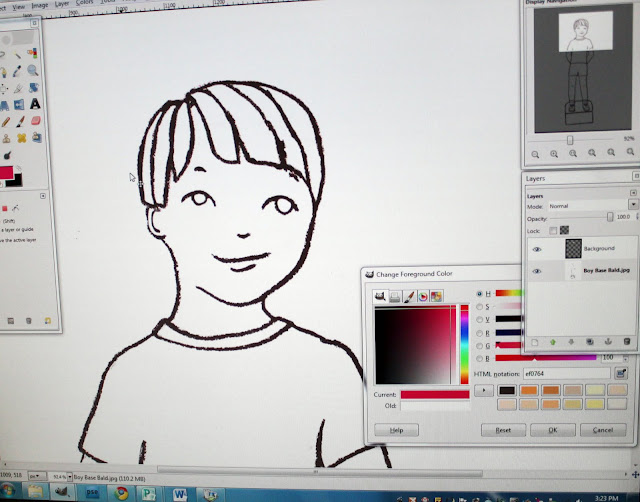Screen dimensions: 640x502
Task: Pick the Color Picker eyedropper tool
Action: (17, 71)
